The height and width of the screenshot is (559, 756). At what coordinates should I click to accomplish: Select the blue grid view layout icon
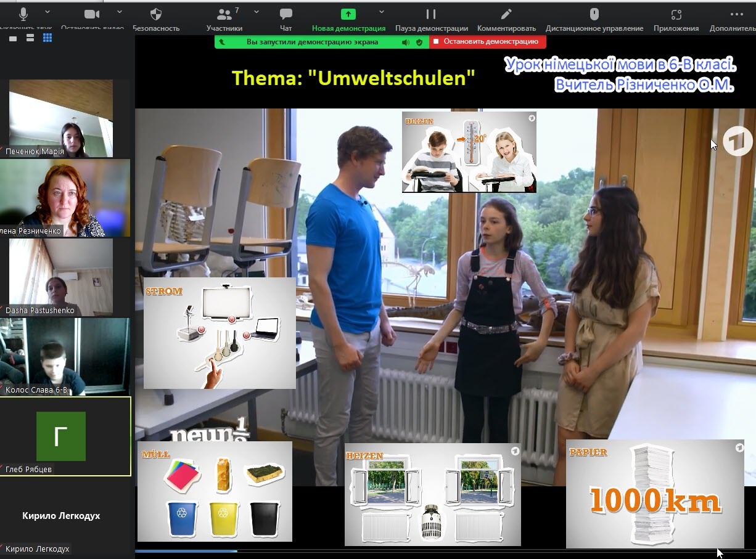point(47,38)
